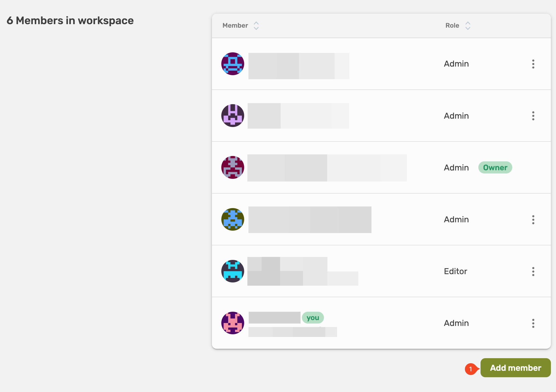Click the red step 1 marker
The image size is (556, 392).
tap(471, 369)
